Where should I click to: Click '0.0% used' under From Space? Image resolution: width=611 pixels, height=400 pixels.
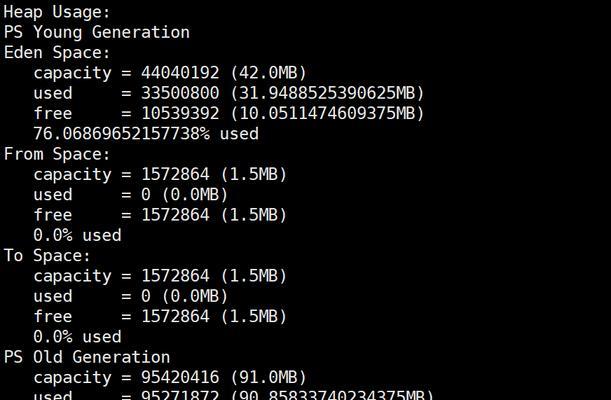click(x=77, y=235)
